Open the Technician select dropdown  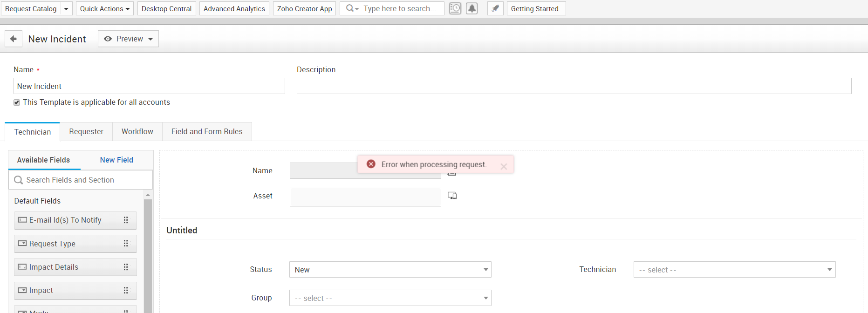(734, 270)
